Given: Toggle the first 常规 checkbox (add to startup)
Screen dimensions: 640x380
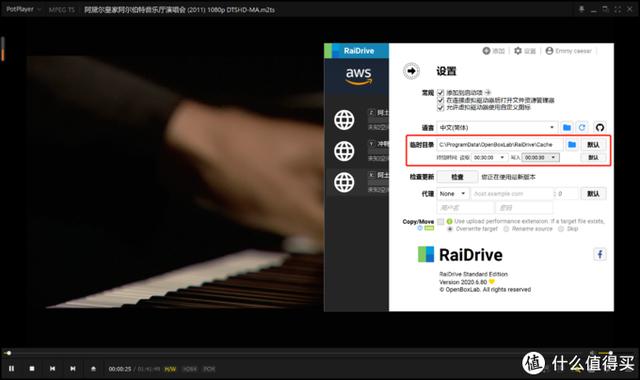Looking at the screenshot, I should click(440, 93).
